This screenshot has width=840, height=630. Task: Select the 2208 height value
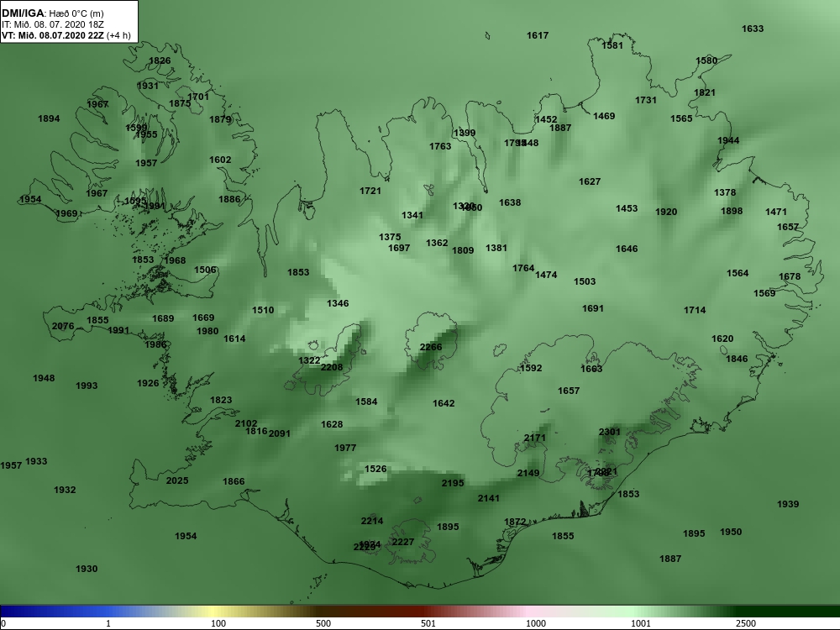pyautogui.click(x=332, y=368)
